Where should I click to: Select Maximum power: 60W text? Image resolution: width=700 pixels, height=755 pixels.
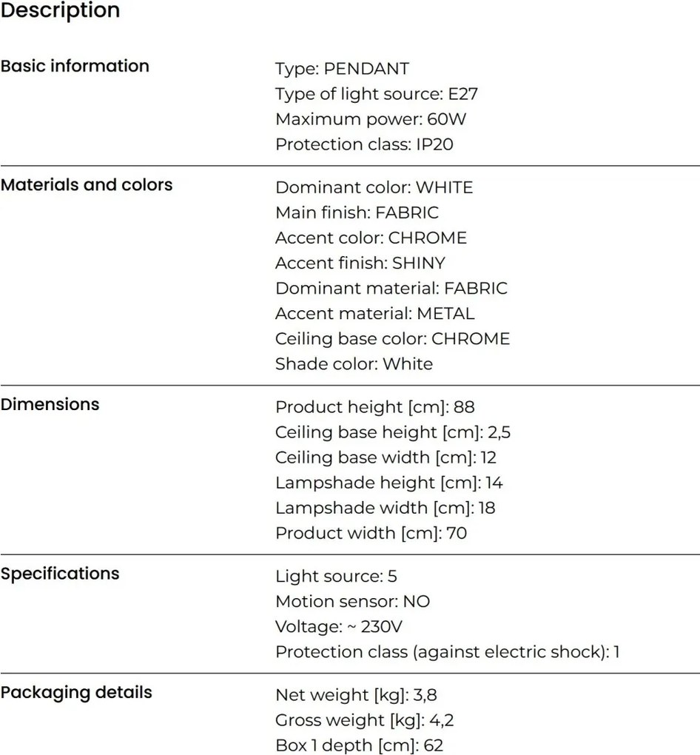(x=371, y=119)
